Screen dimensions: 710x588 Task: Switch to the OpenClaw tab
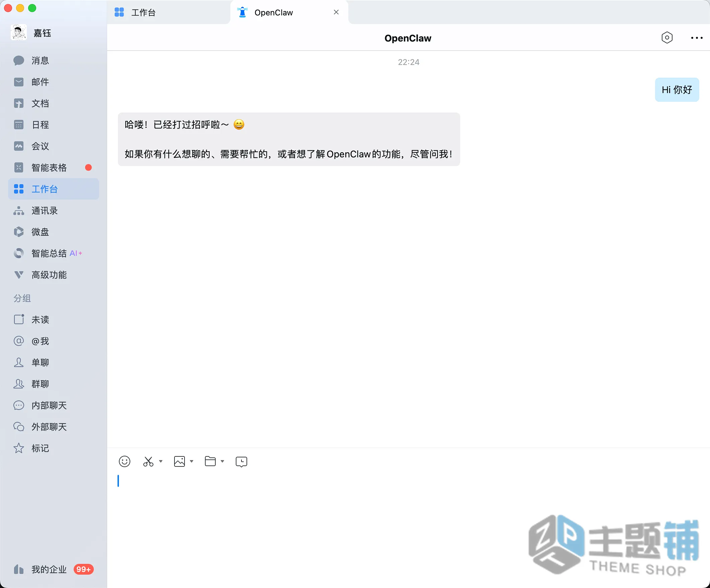coord(289,12)
